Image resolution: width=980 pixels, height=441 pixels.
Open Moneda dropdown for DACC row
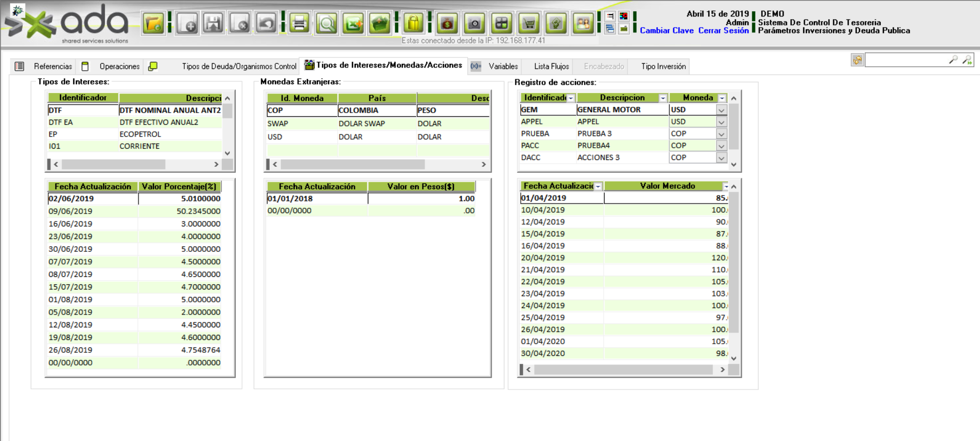[721, 158]
